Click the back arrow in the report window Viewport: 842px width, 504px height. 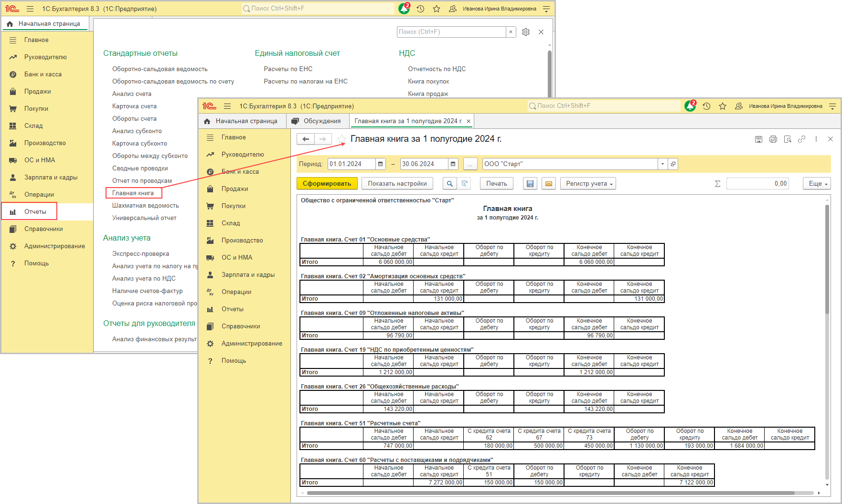pos(306,139)
